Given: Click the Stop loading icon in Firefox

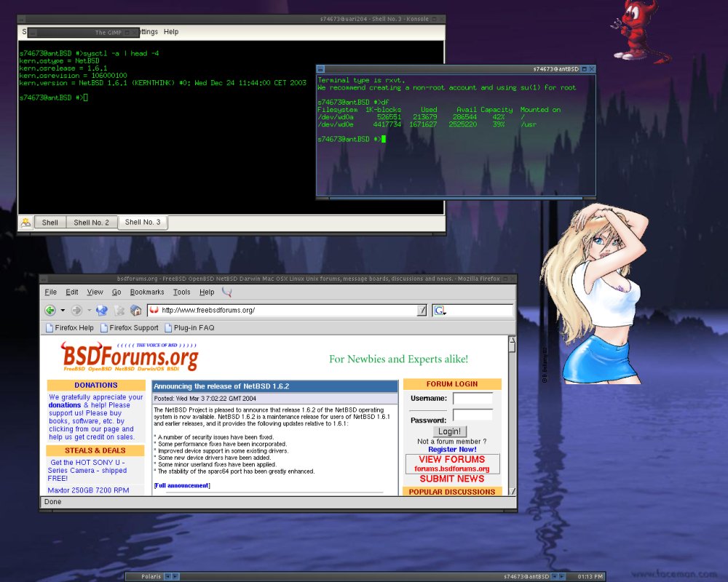Looking at the screenshot, I should coord(119,311).
